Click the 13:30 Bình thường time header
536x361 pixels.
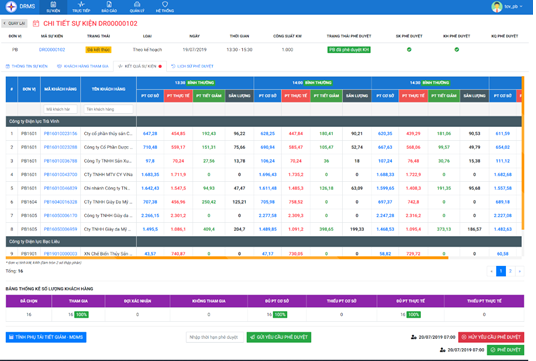click(x=195, y=83)
